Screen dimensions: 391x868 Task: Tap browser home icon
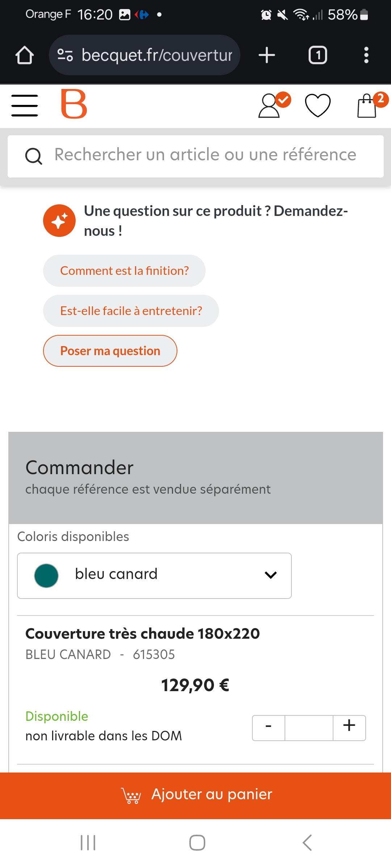point(25,55)
